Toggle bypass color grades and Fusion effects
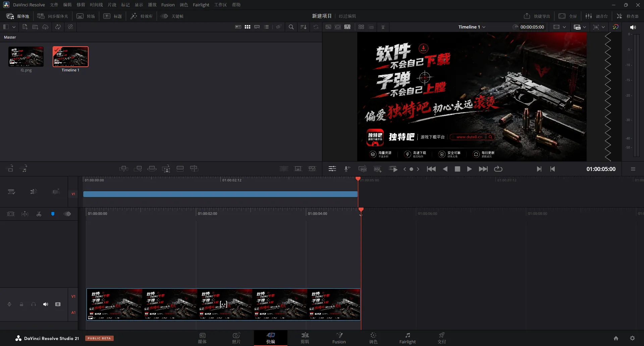Image resolution: width=644 pixels, height=346 pixels. click(615, 27)
